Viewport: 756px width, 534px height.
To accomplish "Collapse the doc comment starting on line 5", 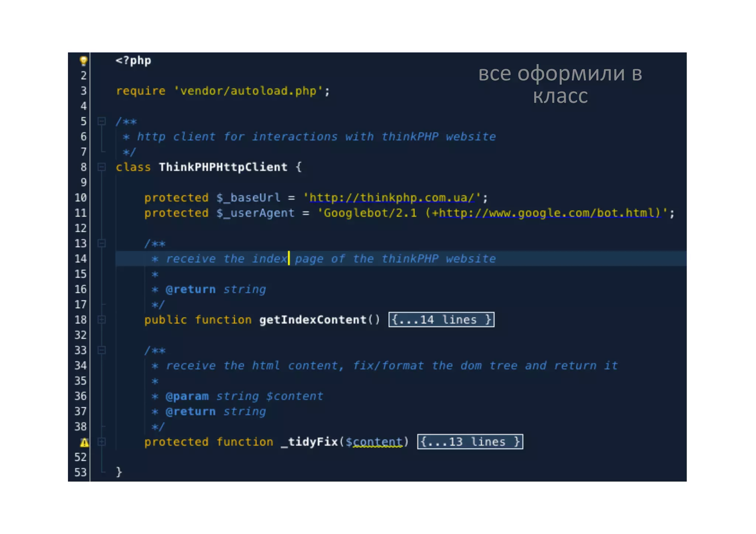I will pyautogui.click(x=102, y=121).
